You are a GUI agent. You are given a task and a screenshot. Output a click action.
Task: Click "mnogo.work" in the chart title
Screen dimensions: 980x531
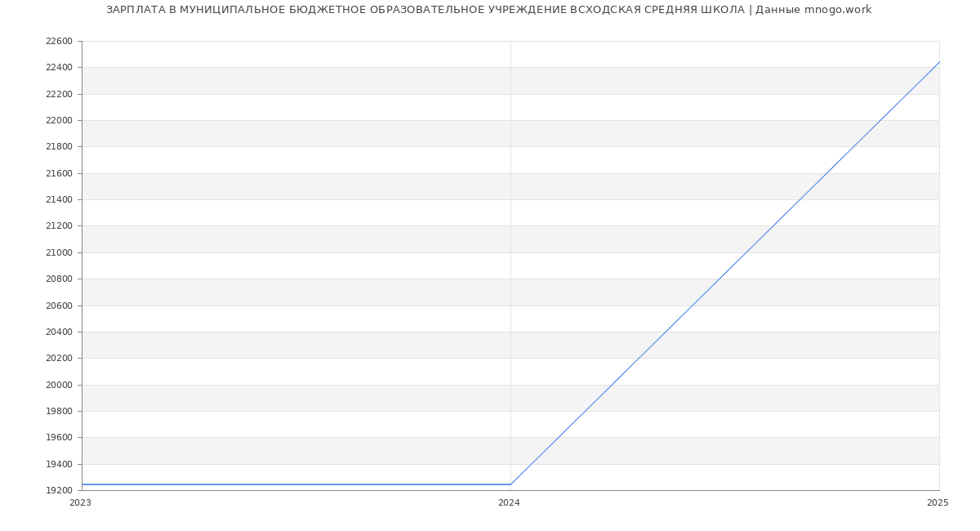[837, 10]
